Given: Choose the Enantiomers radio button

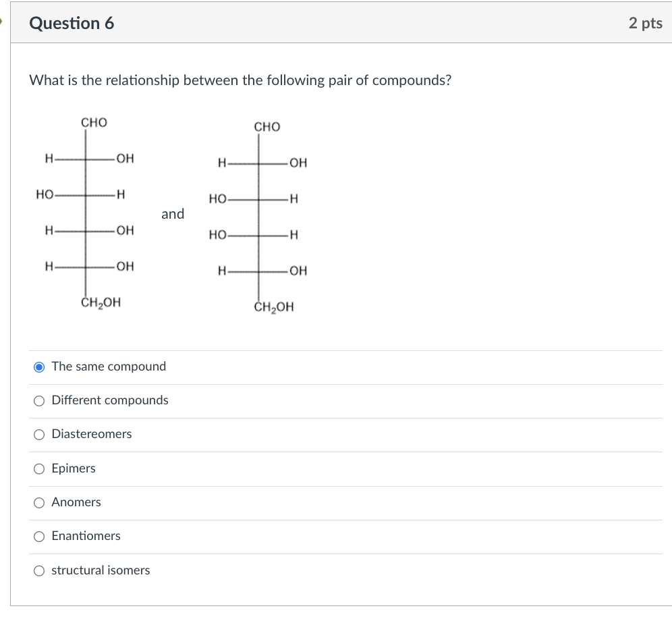Looking at the screenshot, I should [x=40, y=537].
